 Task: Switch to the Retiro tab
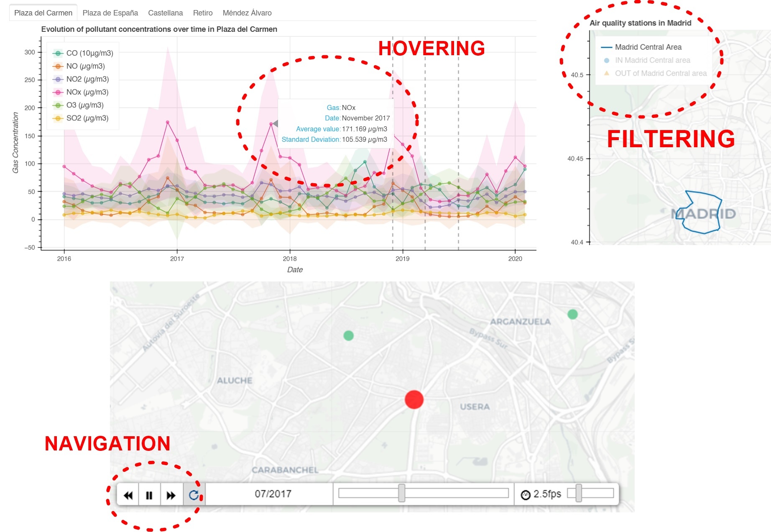coord(203,13)
